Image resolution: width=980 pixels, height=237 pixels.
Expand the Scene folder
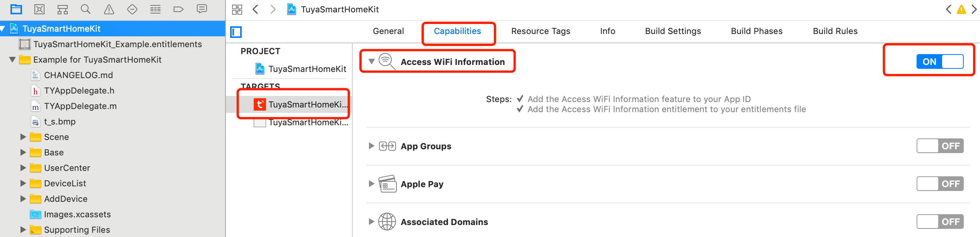pyautogui.click(x=23, y=137)
